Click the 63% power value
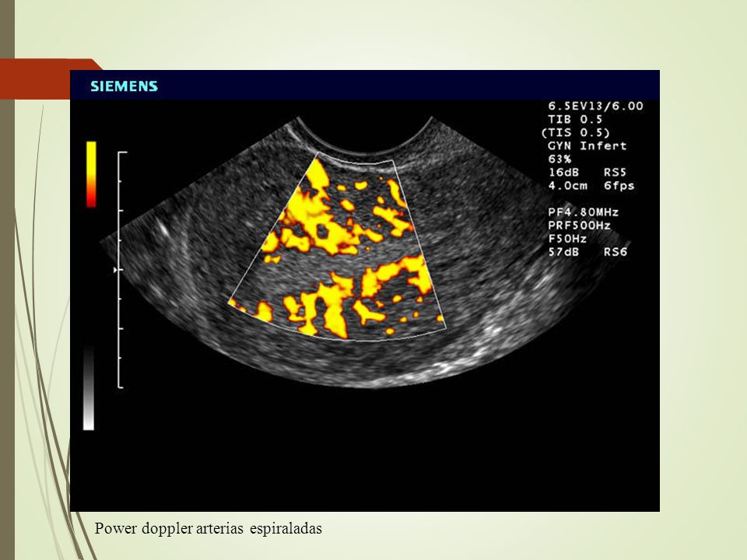The height and width of the screenshot is (560, 747). (559, 159)
